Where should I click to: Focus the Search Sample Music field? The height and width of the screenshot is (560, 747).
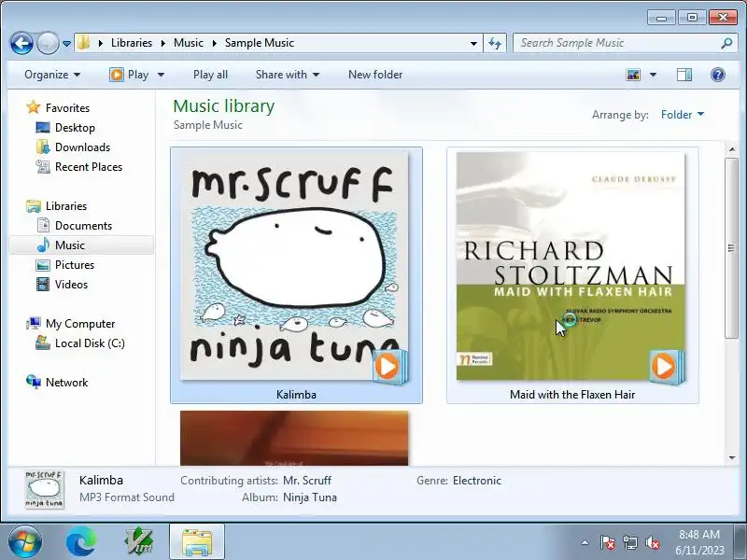point(618,43)
